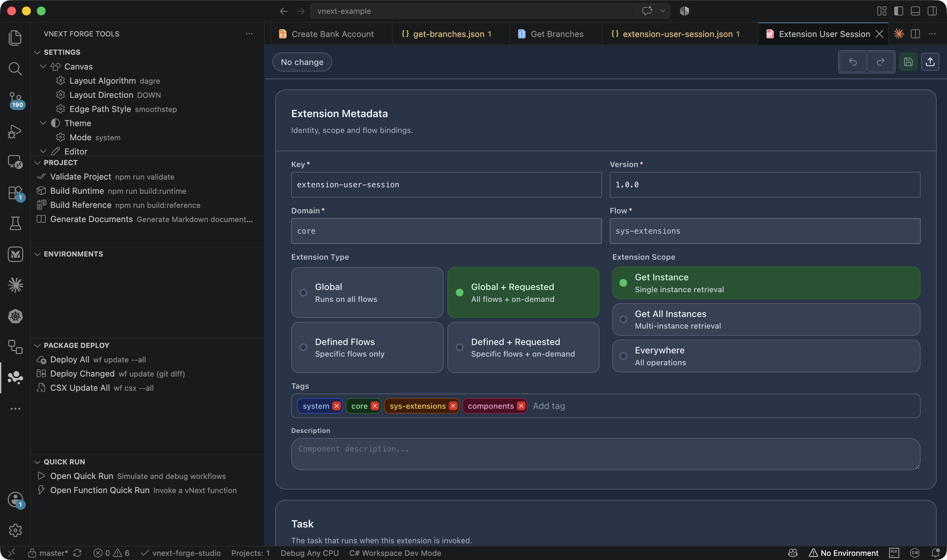Save the extension with floppy icon
947x560 pixels.
click(x=908, y=62)
